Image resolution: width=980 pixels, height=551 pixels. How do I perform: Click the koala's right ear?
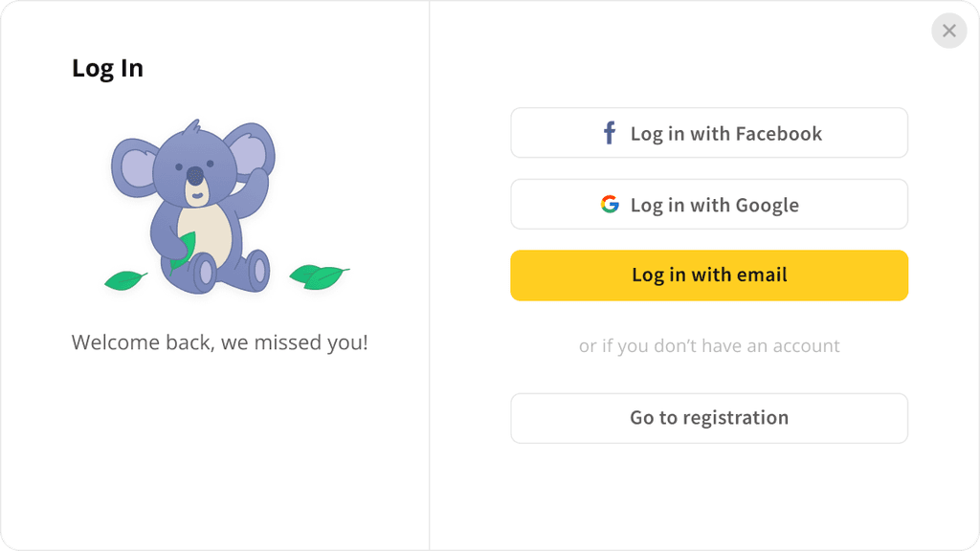(x=250, y=148)
